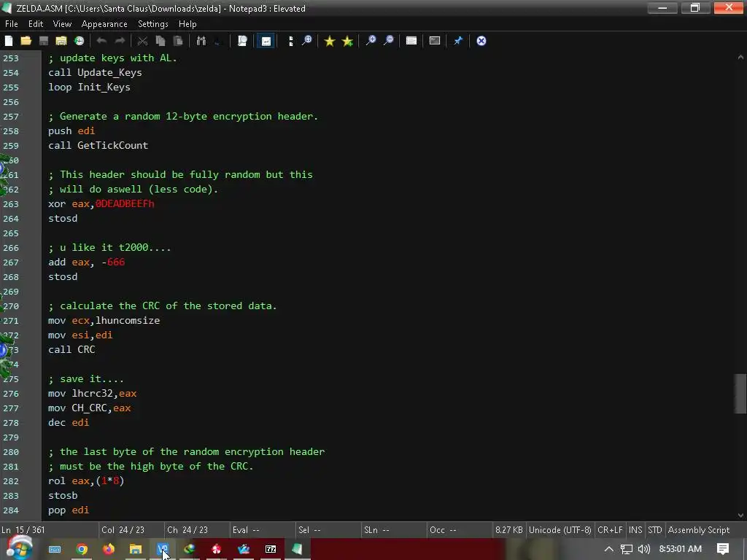This screenshot has height=560, width=747.
Task: Open the Edit menu
Action: pyautogui.click(x=36, y=24)
